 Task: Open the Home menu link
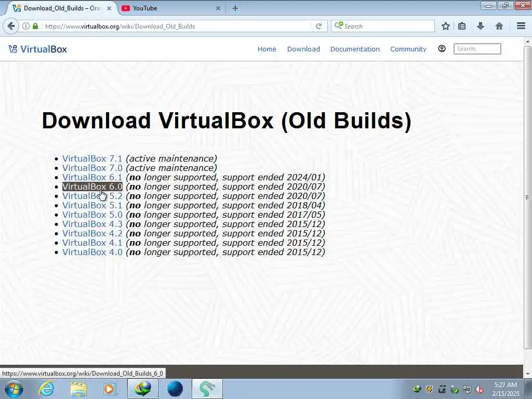pos(267,49)
